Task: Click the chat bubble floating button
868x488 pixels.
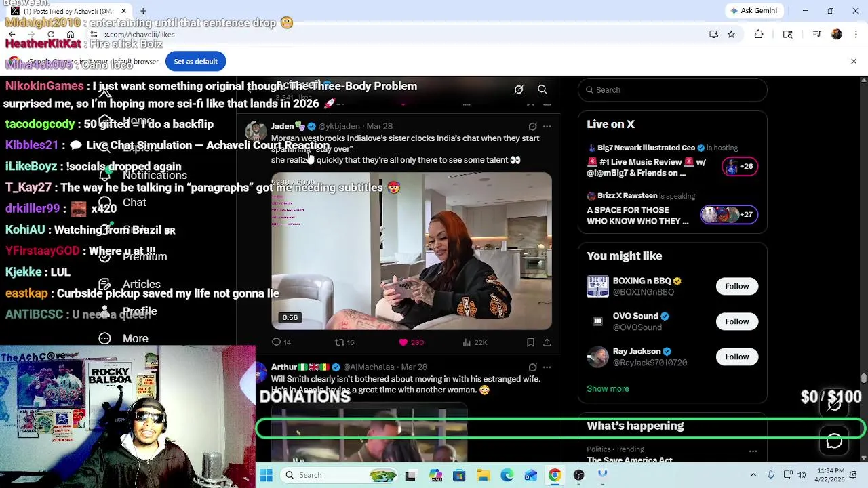Action: point(834,441)
